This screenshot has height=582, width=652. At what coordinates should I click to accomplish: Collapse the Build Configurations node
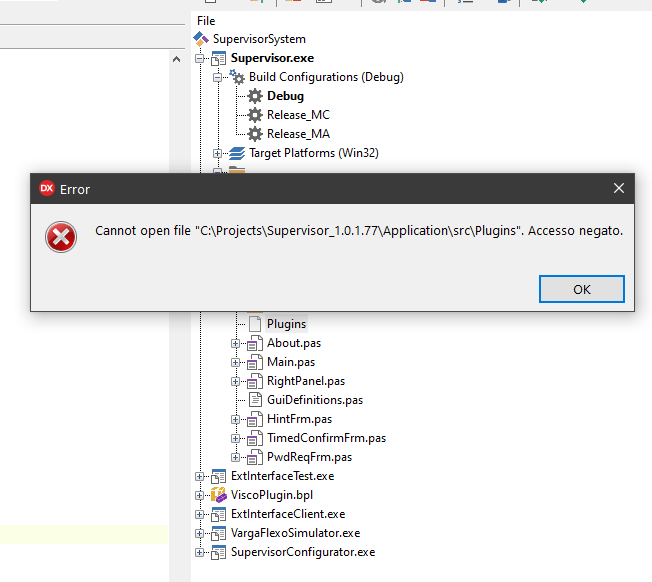click(217, 77)
